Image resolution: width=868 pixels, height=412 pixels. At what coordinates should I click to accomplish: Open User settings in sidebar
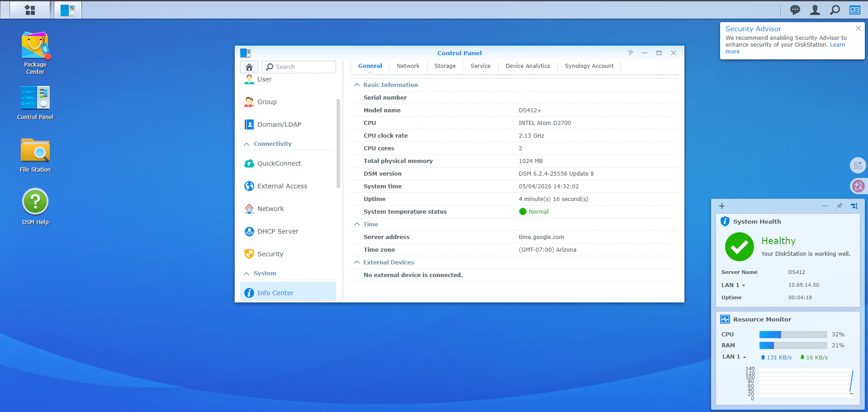coord(288,79)
